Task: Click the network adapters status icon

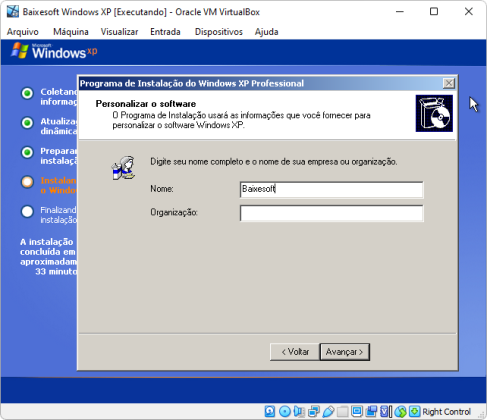Action: pyautogui.click(x=314, y=411)
